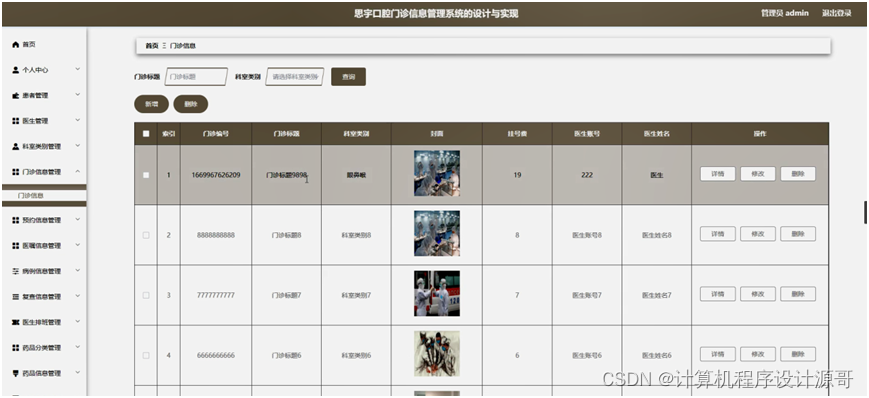Screen dimensions: 869x398
Task: Expand 药品信息管理 with its chevron
Action: click(78, 373)
